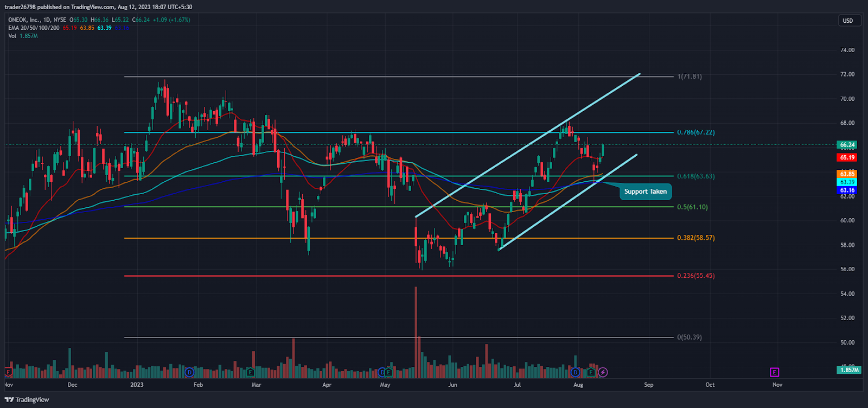Click the purple lightning event icon
Image resolution: width=868 pixels, height=408 pixels.
603,372
